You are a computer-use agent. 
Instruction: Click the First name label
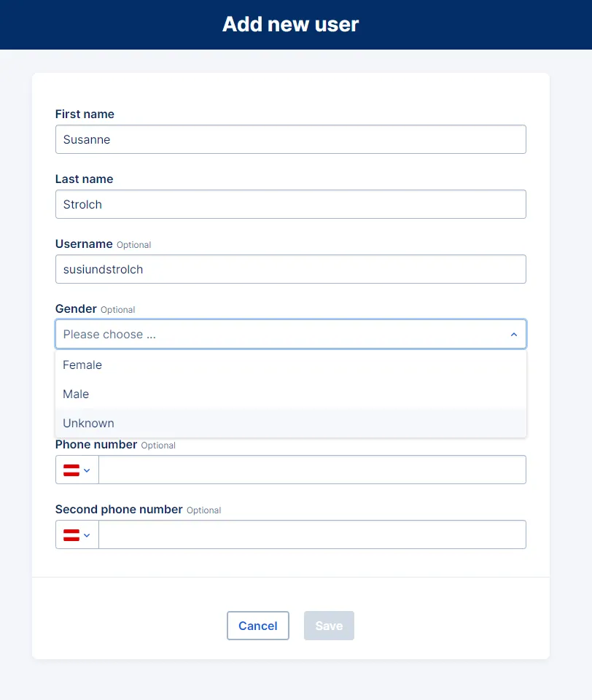tap(85, 114)
